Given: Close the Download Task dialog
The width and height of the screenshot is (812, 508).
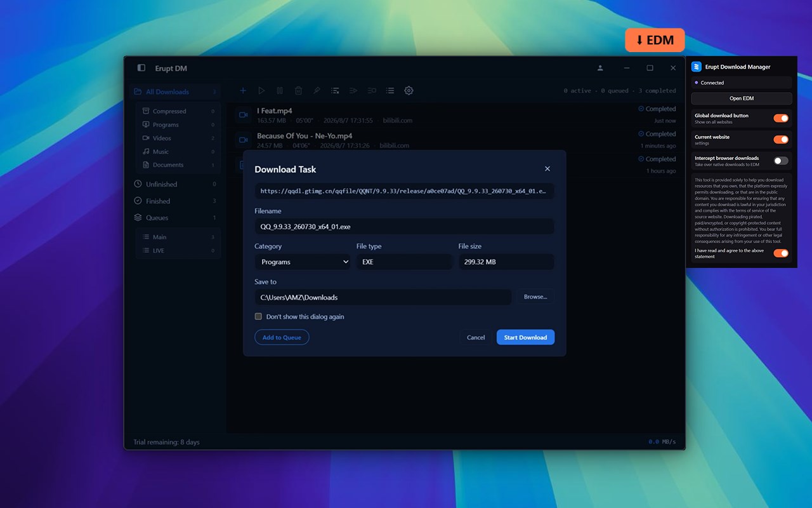Looking at the screenshot, I should tap(547, 169).
